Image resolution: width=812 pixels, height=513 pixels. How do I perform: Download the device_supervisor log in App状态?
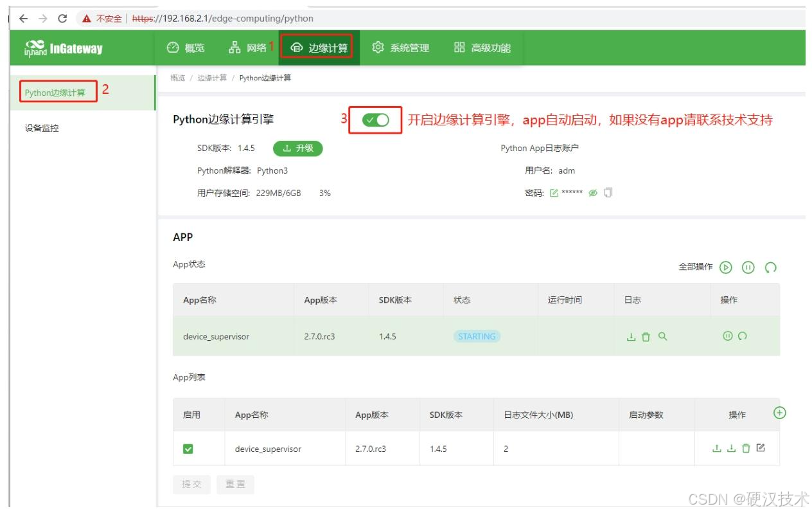point(631,336)
